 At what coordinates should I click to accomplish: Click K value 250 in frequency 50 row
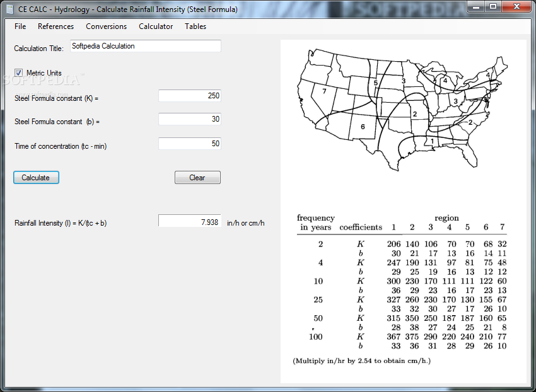[x=431, y=318]
